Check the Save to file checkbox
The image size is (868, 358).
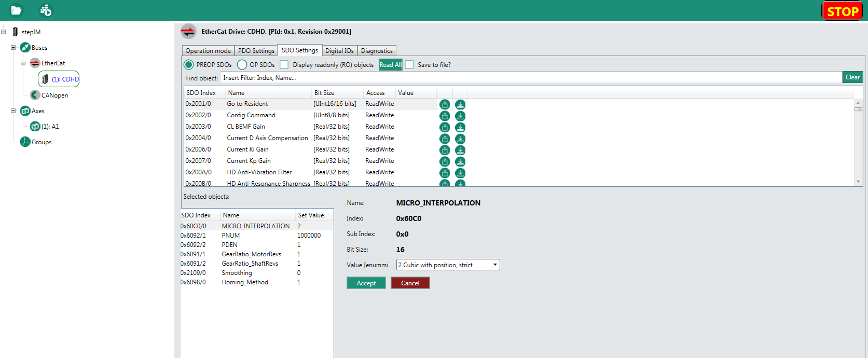[409, 65]
